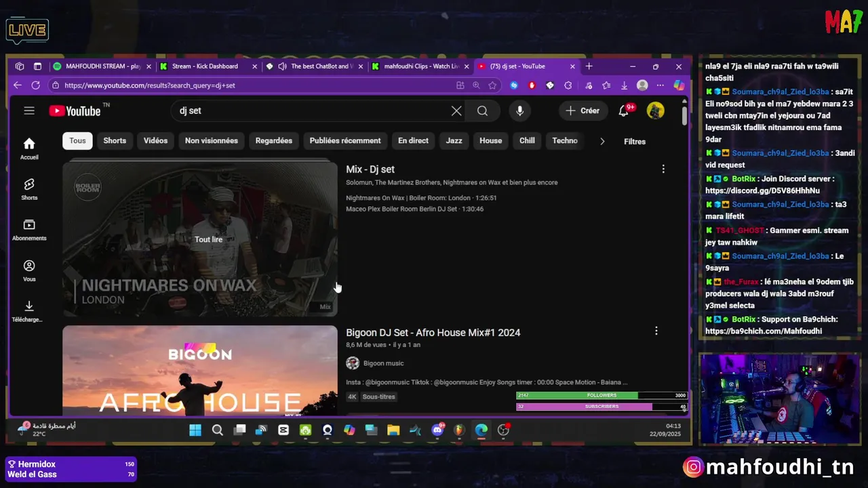868x488 pixels.
Task: Open Maceo Plex Boiler Room Berlin track
Action: [x=414, y=209]
